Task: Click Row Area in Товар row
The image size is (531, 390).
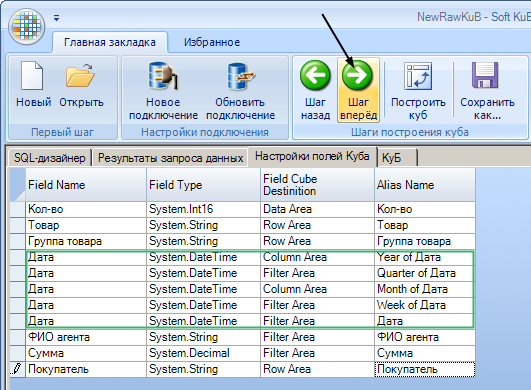Action: [x=318, y=225]
